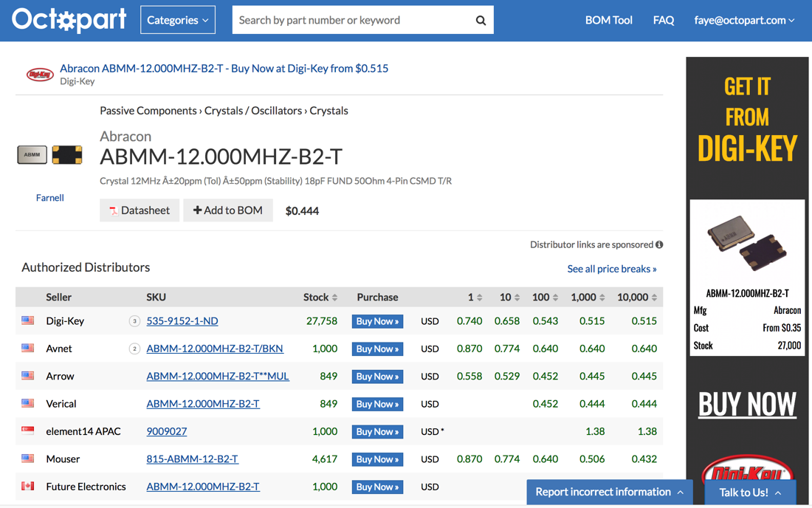The height and width of the screenshot is (508, 812).
Task: Click the sponsored links info icon
Action: click(659, 244)
